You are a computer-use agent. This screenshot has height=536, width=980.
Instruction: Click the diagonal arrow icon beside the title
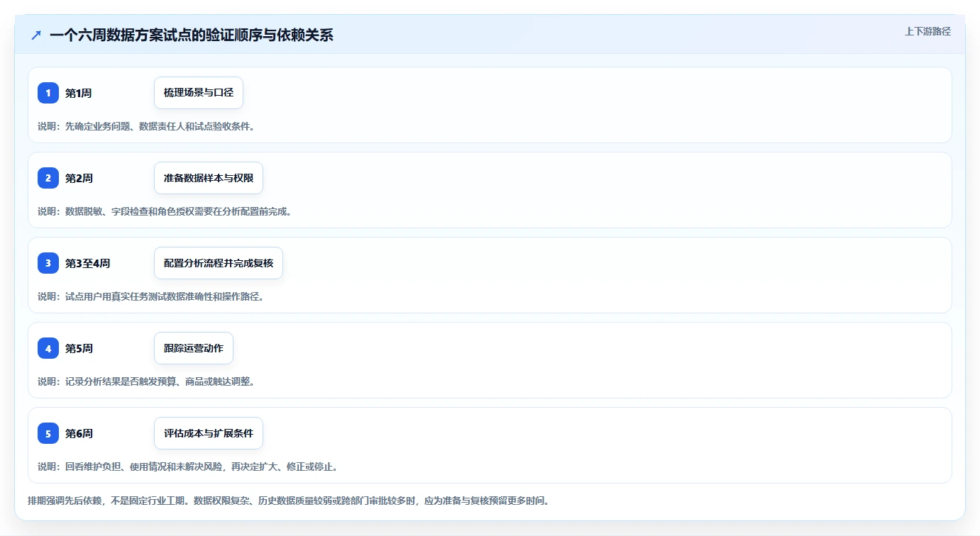pyautogui.click(x=36, y=35)
